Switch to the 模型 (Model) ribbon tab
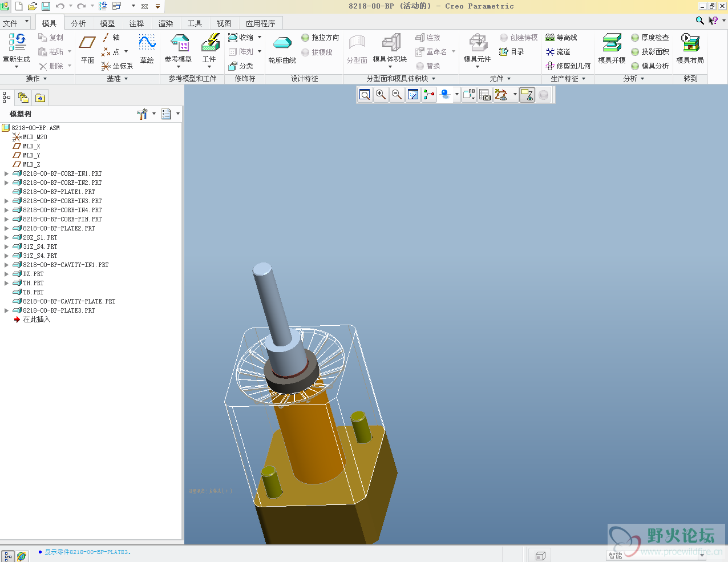The height and width of the screenshot is (562, 728). tap(107, 23)
